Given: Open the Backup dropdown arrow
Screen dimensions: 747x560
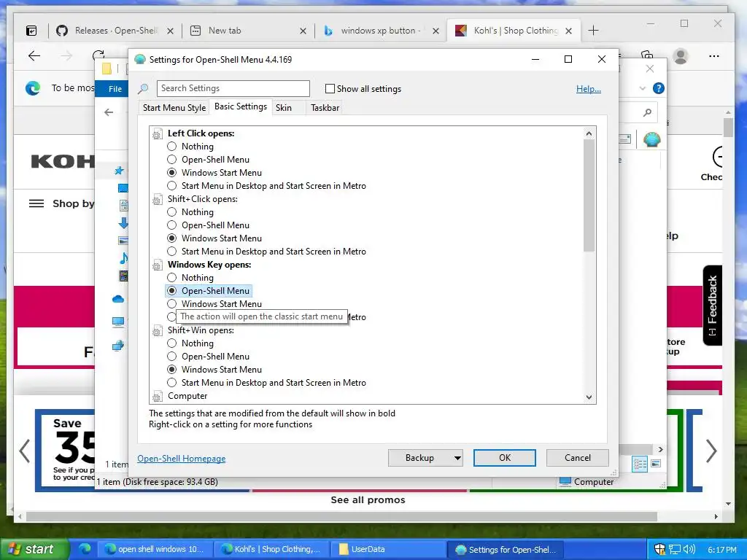Looking at the screenshot, I should tap(457, 458).
